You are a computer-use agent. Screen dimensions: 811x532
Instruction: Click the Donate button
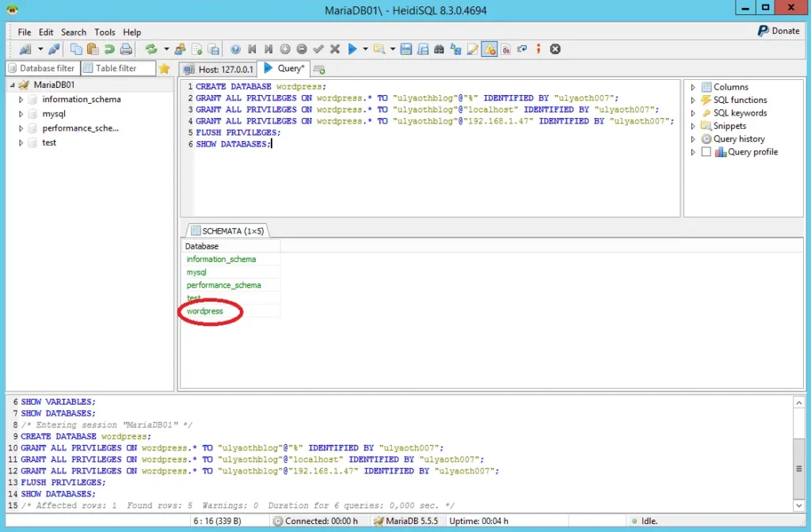(778, 31)
